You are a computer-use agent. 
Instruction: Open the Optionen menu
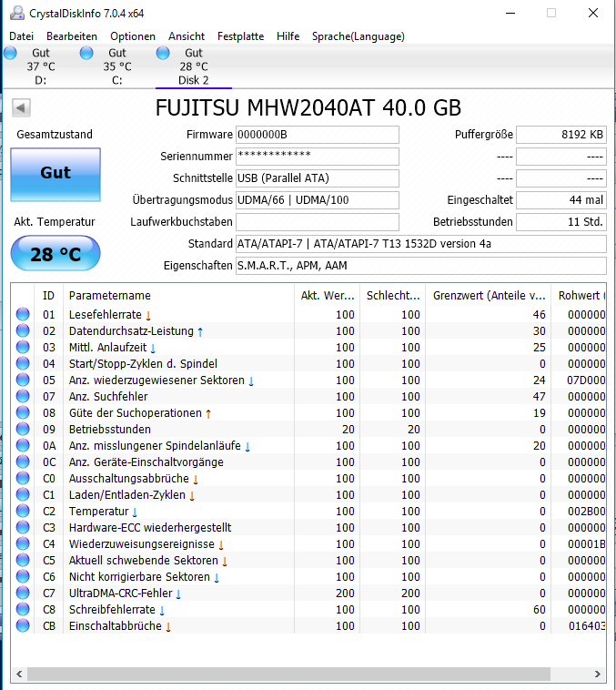coord(133,36)
